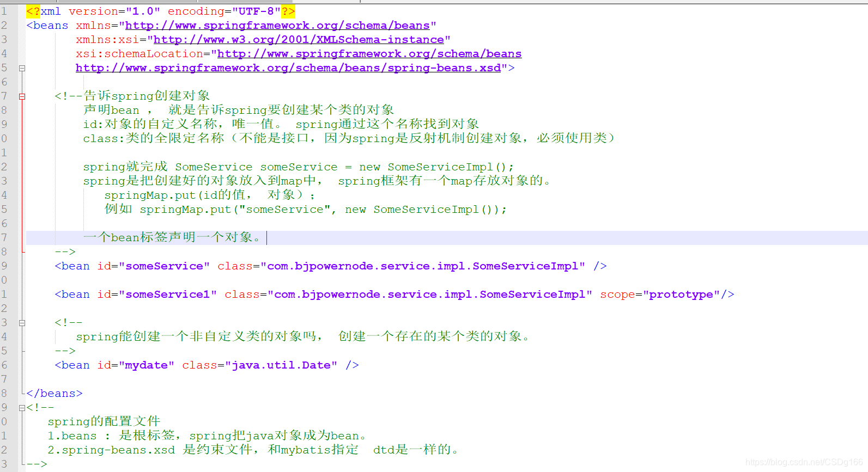Click the version "1.0" value

point(143,11)
